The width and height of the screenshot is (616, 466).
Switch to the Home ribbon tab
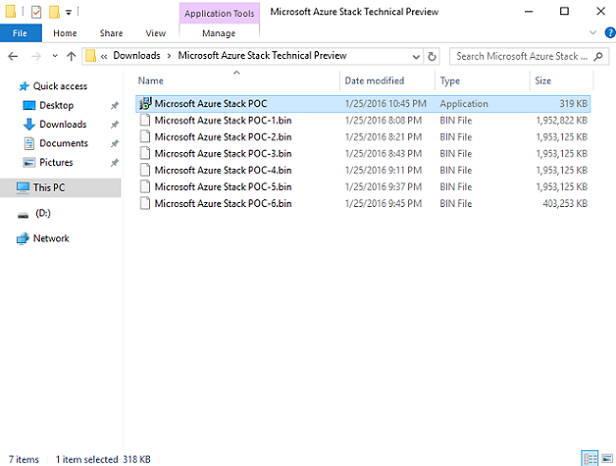tap(65, 33)
